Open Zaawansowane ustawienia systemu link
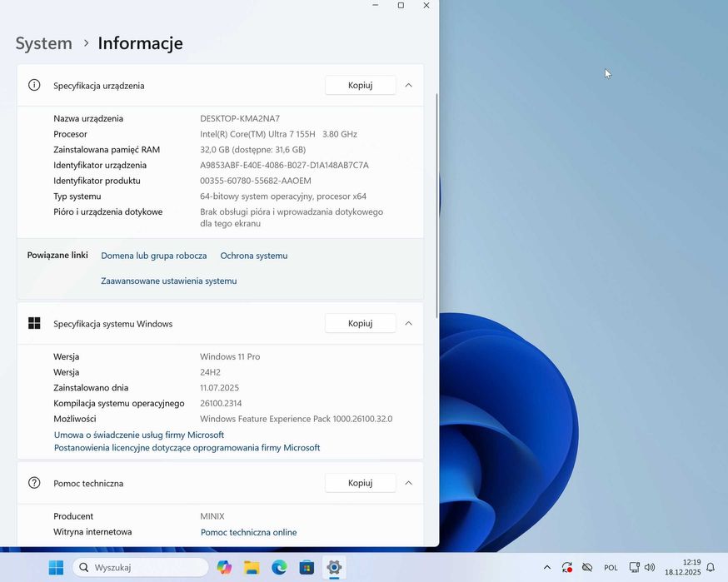728x582 pixels. tap(169, 281)
